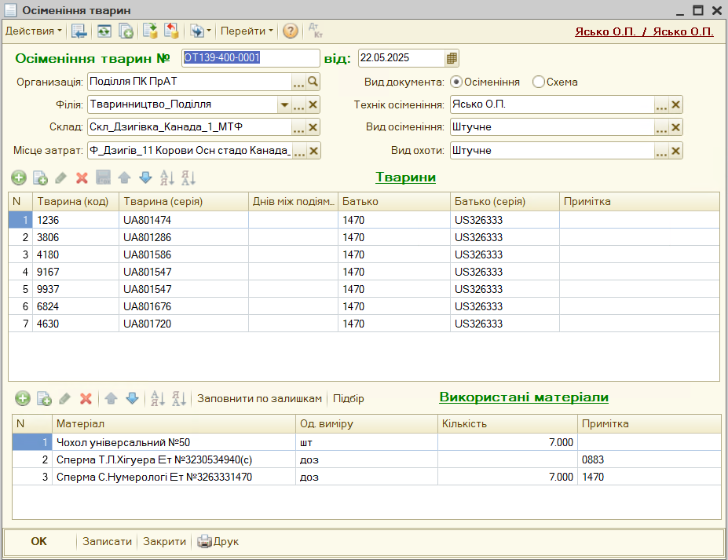728x560 pixels.
Task: Open the Перейти menu
Action: (247, 31)
